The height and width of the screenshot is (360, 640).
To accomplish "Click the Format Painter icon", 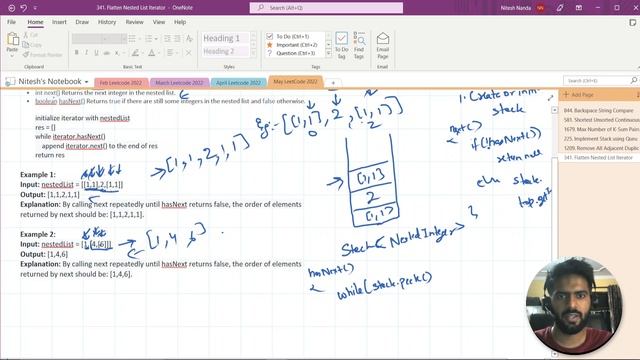I will point(26,54).
